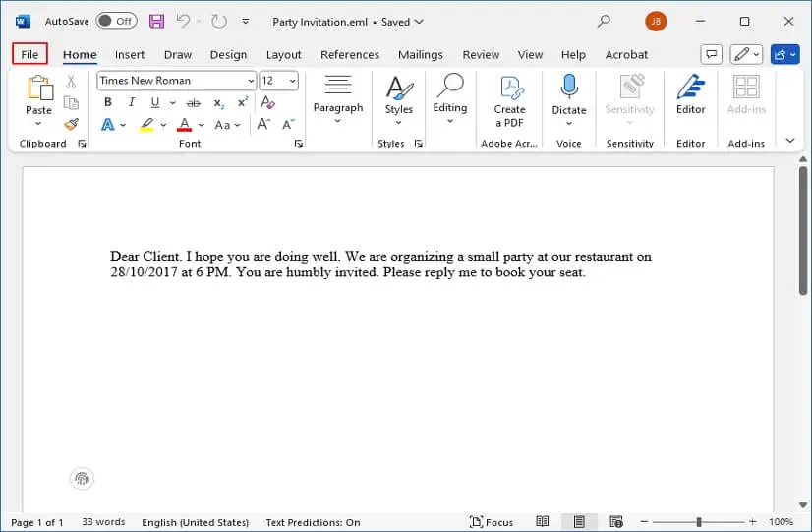812x532 pixels.
Task: Start Dictate with microphone icon
Action: (569, 86)
